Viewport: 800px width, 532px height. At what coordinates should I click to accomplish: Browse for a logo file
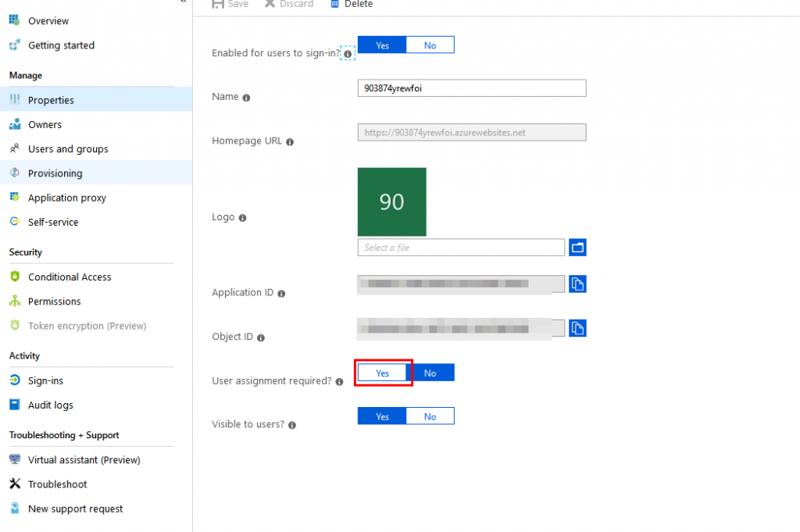click(x=577, y=248)
